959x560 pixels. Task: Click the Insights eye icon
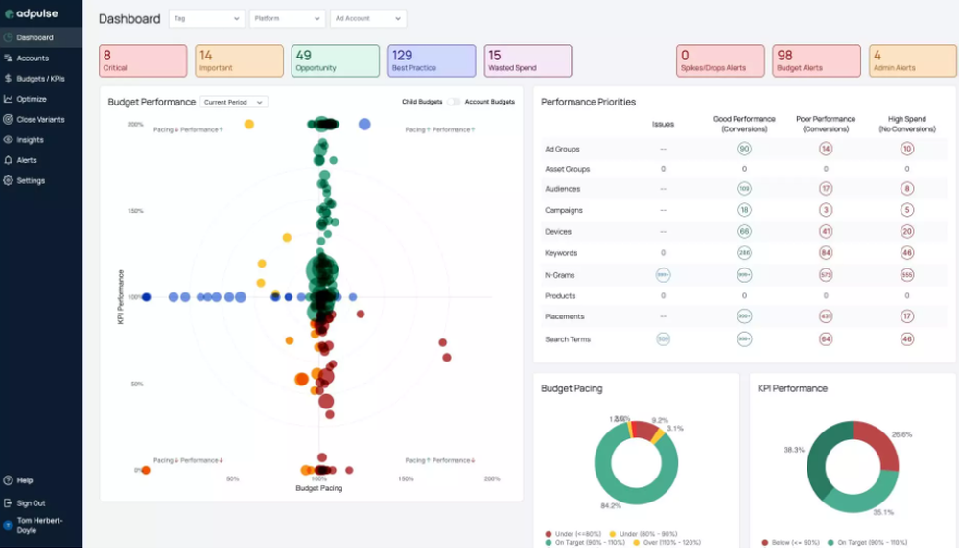click(10, 139)
